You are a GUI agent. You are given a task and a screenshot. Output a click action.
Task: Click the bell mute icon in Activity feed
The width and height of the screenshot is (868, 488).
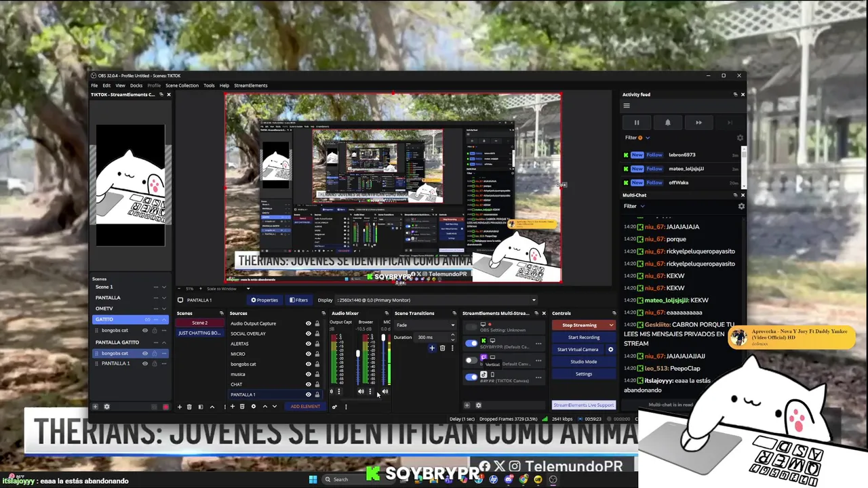(x=667, y=123)
